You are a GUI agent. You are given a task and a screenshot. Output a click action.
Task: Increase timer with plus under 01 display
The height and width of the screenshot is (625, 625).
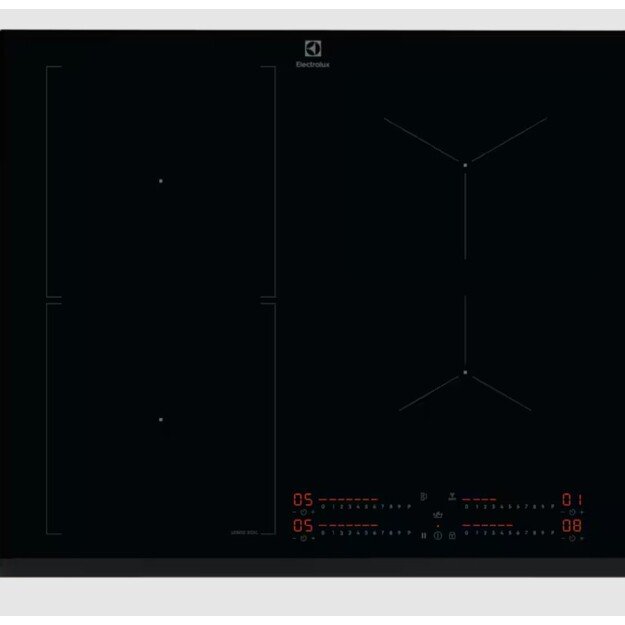tap(581, 512)
